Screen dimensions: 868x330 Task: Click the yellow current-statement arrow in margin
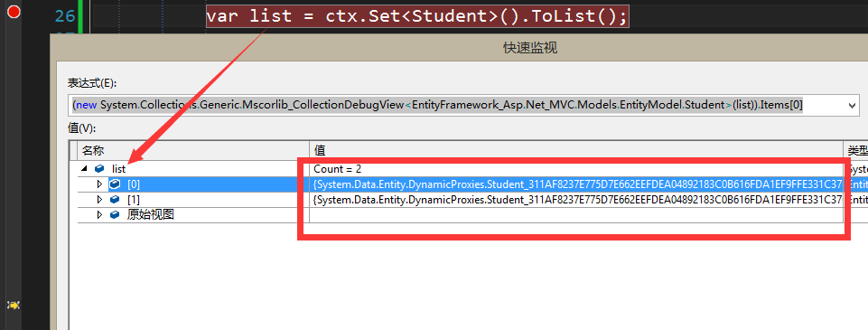point(14,305)
